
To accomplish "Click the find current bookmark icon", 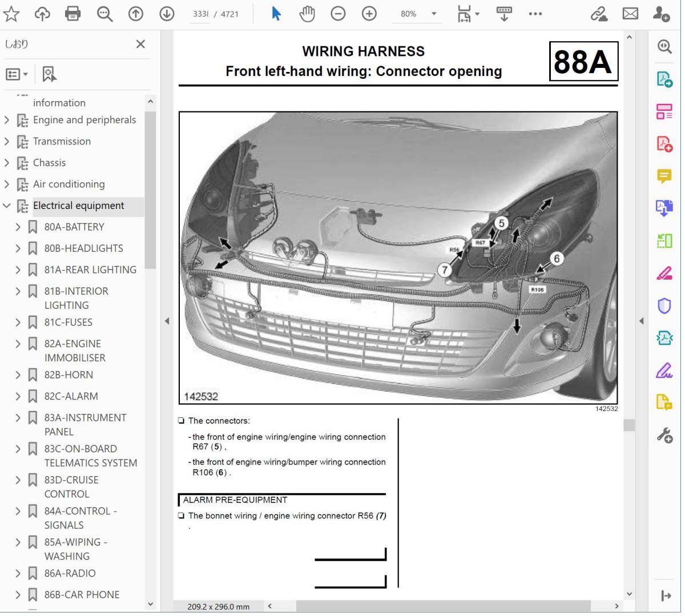I will click(x=49, y=74).
